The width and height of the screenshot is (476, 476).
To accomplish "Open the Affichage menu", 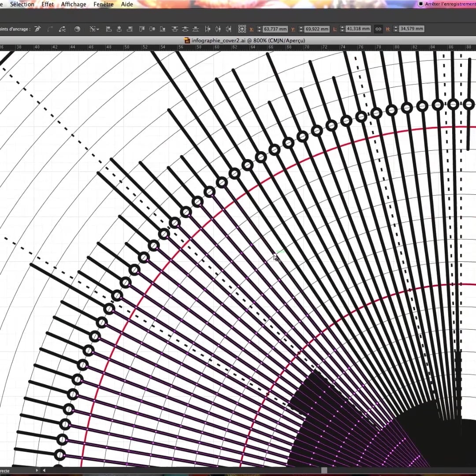I will [x=74, y=4].
